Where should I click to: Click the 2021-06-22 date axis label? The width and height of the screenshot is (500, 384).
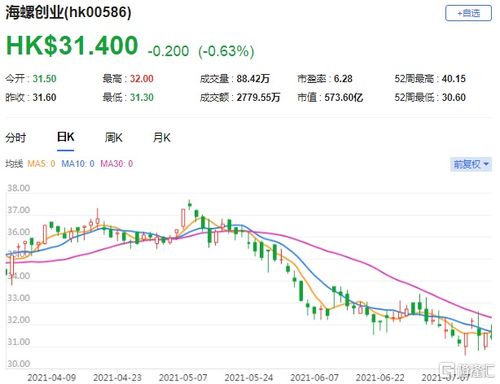coord(380,378)
